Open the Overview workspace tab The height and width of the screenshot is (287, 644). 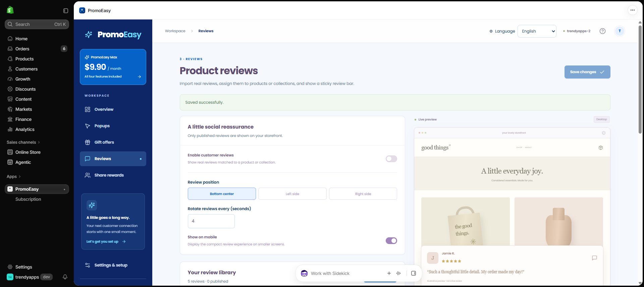(113, 109)
